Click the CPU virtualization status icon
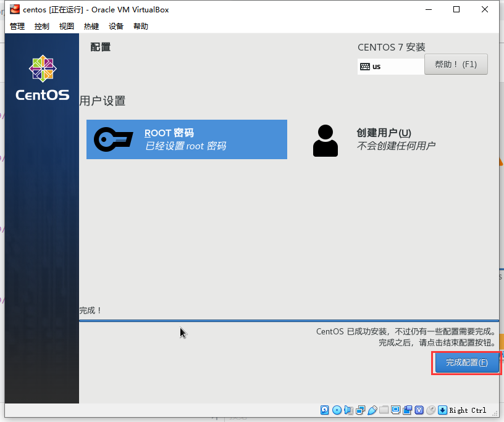This screenshot has height=422, width=504. (x=419, y=410)
